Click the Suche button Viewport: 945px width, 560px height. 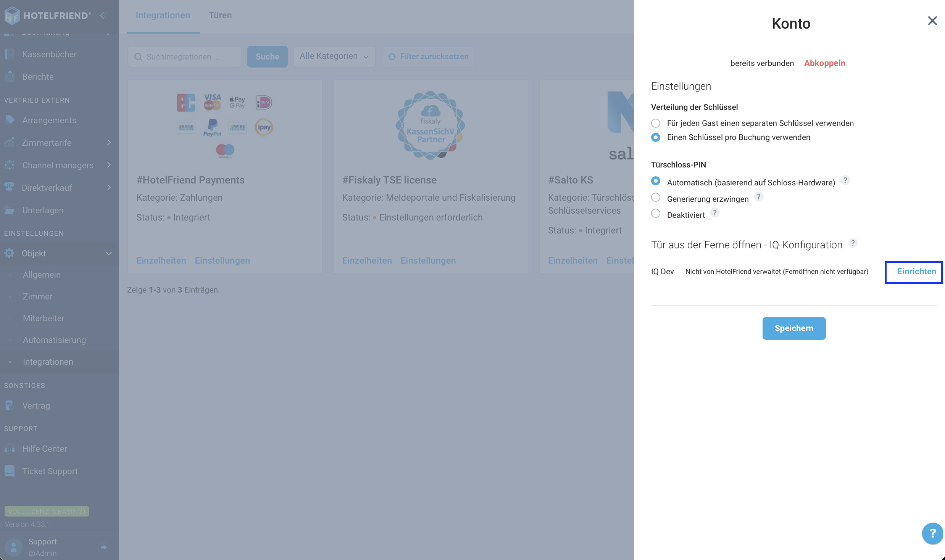(267, 57)
